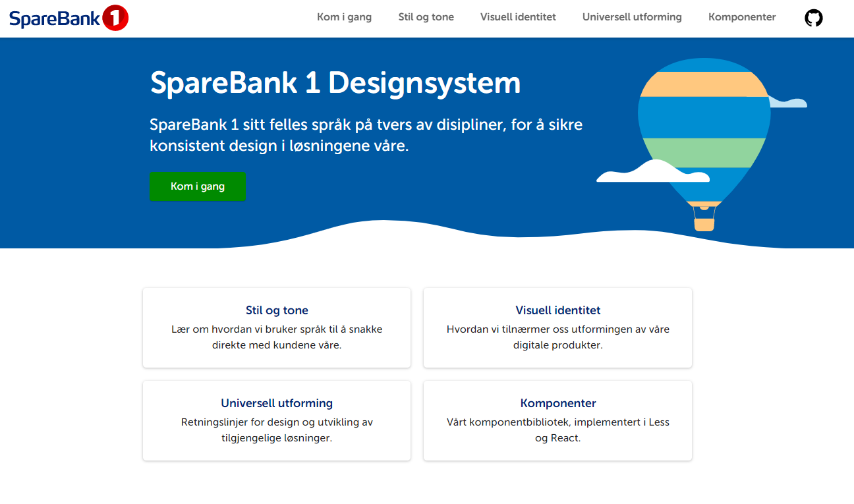Click the SpareBank 1 logo
854x504 pixels.
69,18
